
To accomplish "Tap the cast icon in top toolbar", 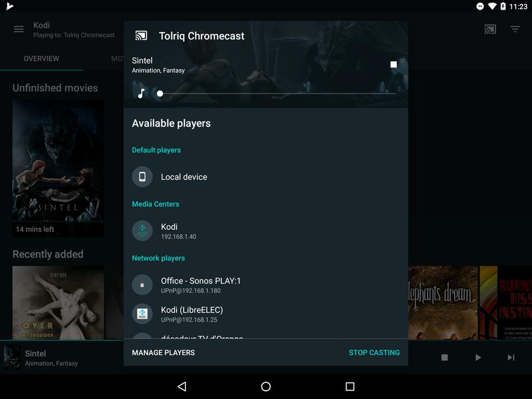I will (490, 29).
